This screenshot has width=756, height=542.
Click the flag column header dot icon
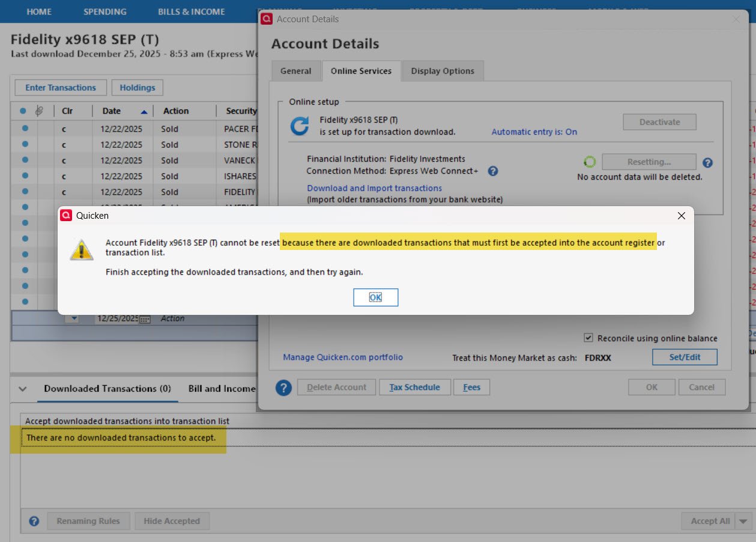tap(23, 111)
